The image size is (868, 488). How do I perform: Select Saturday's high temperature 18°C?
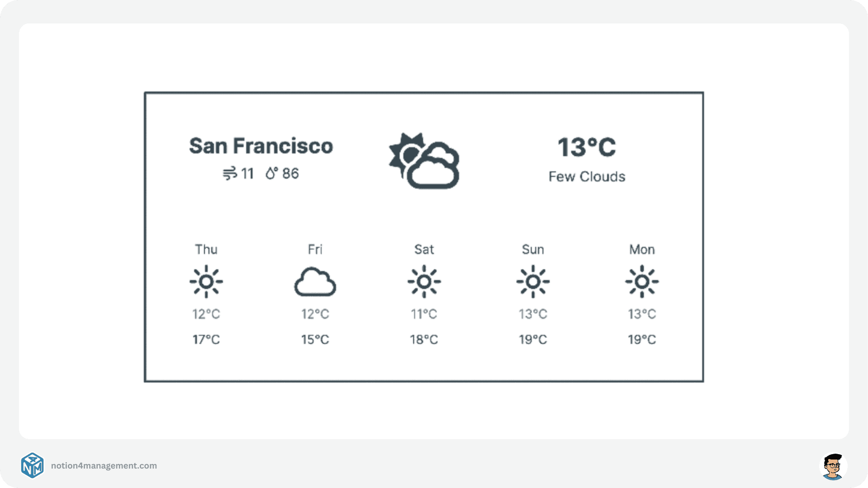pos(424,339)
